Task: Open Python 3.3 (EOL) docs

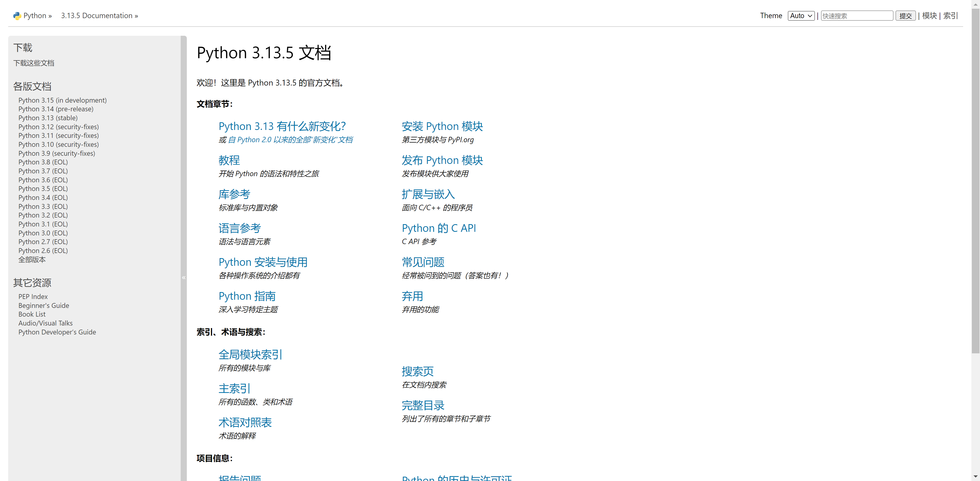Action: 43,206
